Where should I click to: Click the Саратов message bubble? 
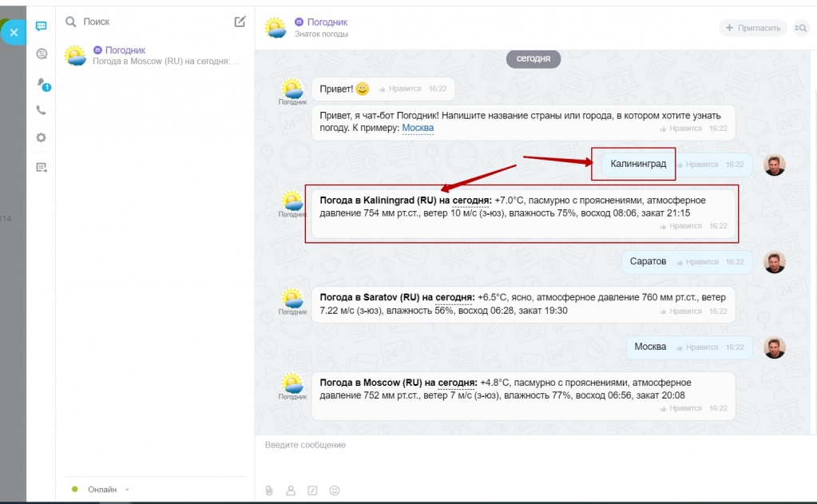pos(687,262)
